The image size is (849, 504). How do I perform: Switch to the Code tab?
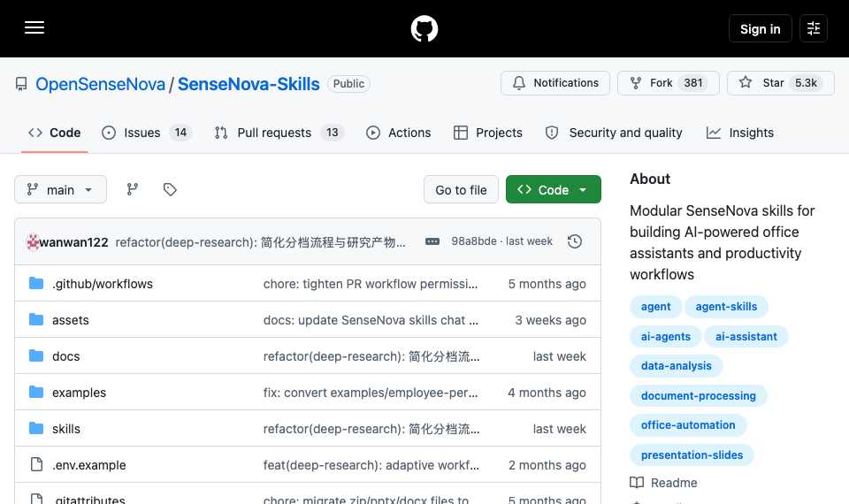click(55, 133)
